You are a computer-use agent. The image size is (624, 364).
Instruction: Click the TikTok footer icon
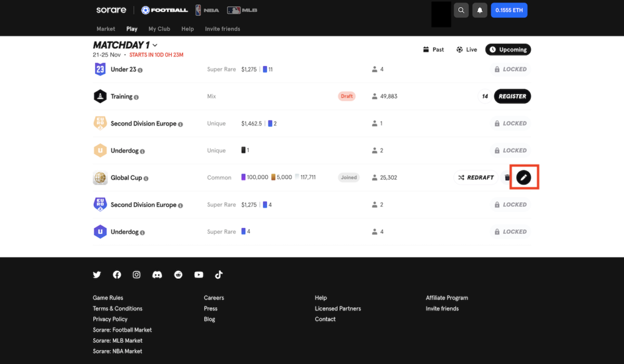219,275
